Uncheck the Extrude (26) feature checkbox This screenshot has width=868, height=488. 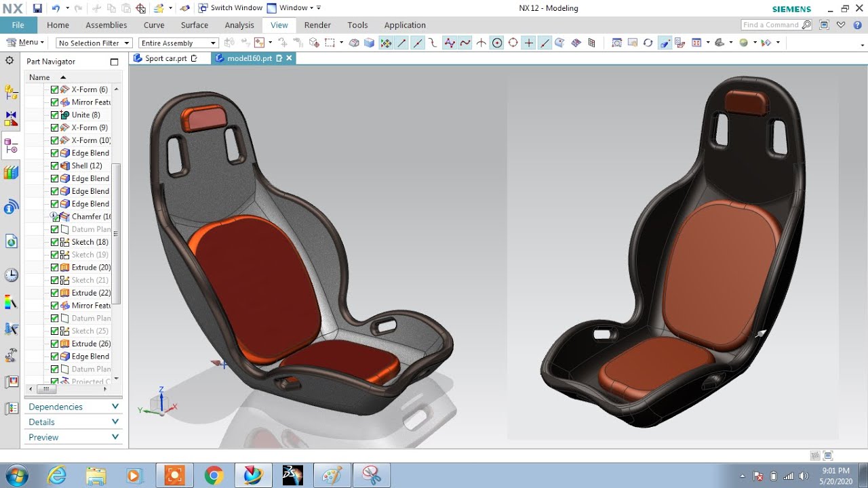tap(55, 344)
